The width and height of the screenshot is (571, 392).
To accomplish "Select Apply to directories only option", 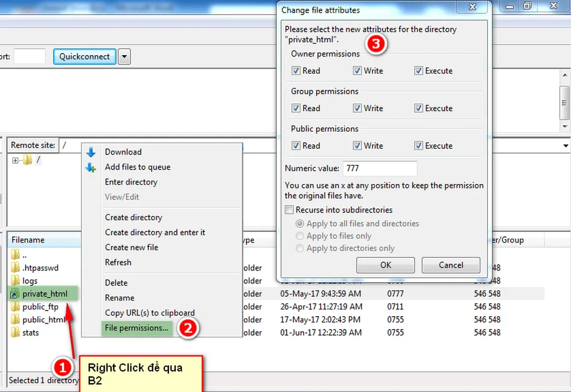I will [x=299, y=248].
